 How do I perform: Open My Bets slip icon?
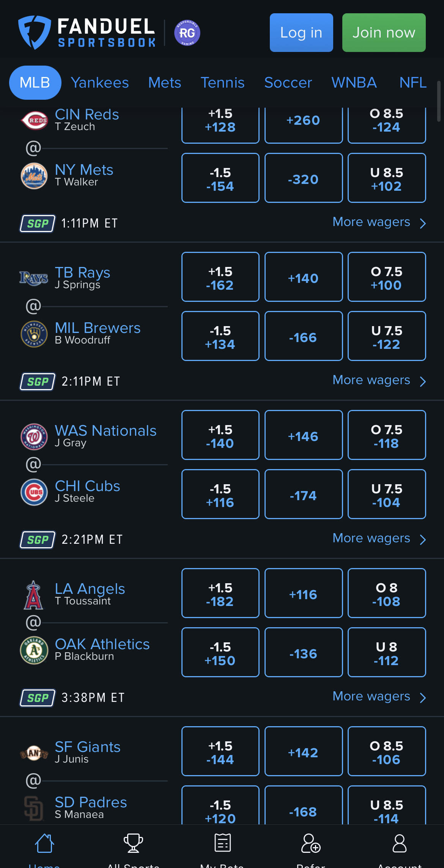coord(222,843)
